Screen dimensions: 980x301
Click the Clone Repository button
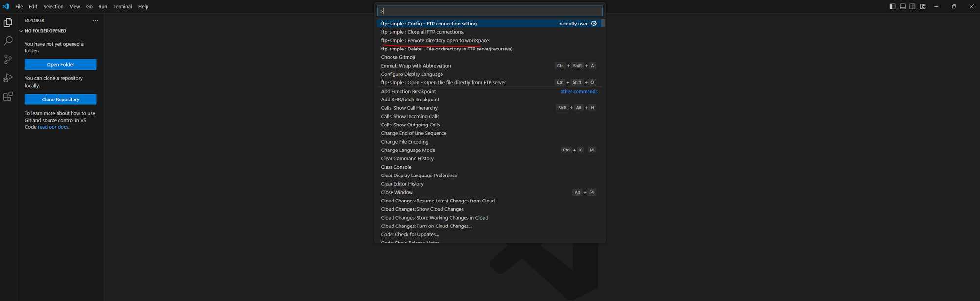[60, 99]
